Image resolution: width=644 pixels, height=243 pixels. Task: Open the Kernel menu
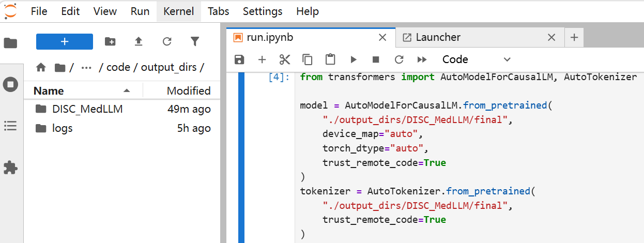point(178,11)
